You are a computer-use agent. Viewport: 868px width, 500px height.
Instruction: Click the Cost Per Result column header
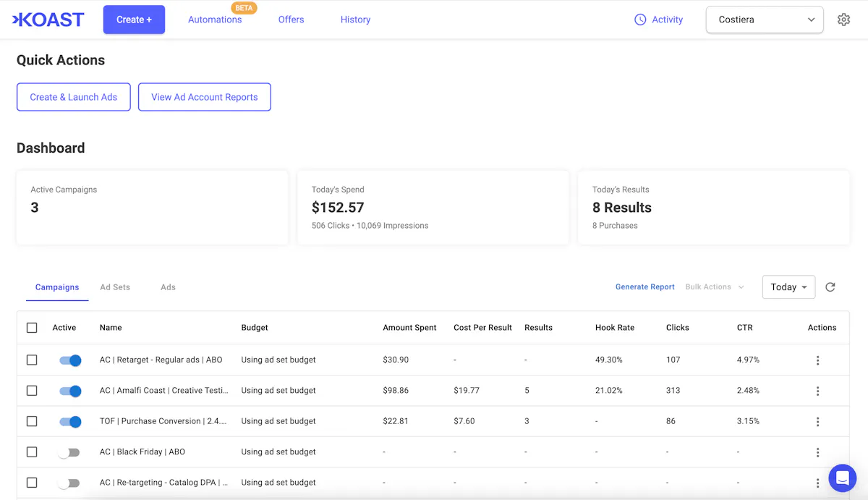tap(482, 328)
